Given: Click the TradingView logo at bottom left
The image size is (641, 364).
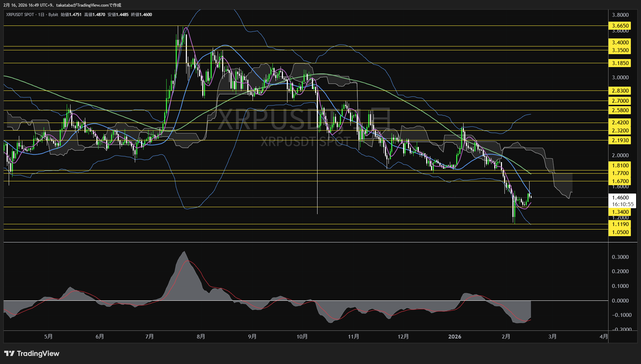Looking at the screenshot, I should (32, 354).
